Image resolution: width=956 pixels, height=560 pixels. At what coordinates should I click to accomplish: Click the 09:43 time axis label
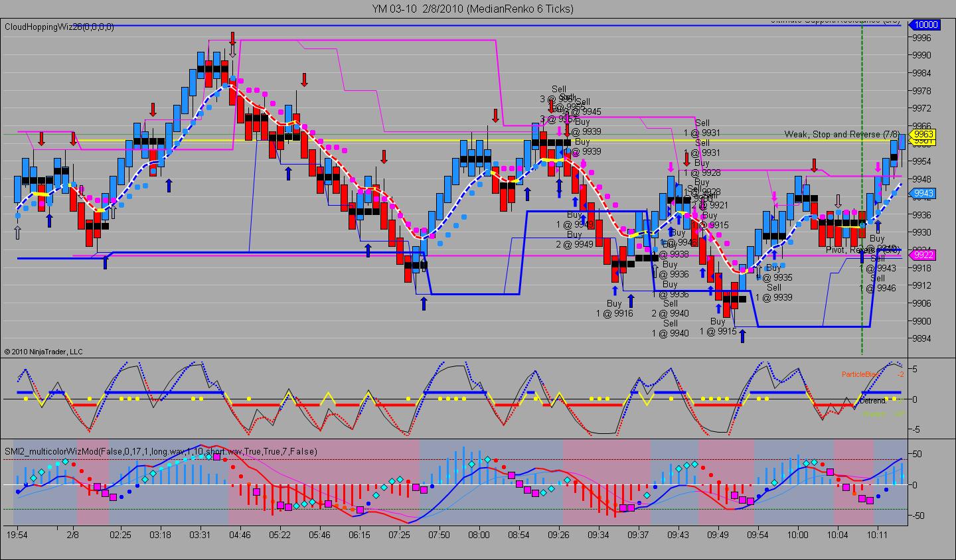678,534
